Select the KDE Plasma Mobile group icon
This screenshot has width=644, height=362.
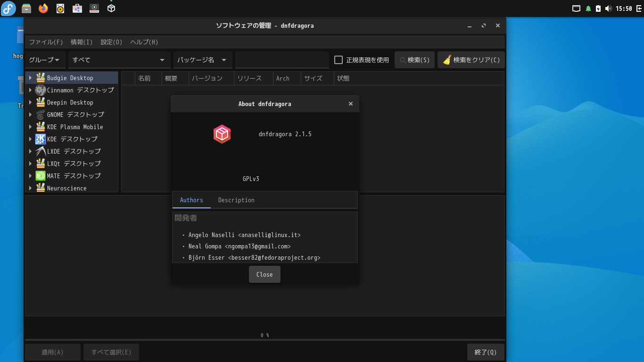[x=41, y=127]
